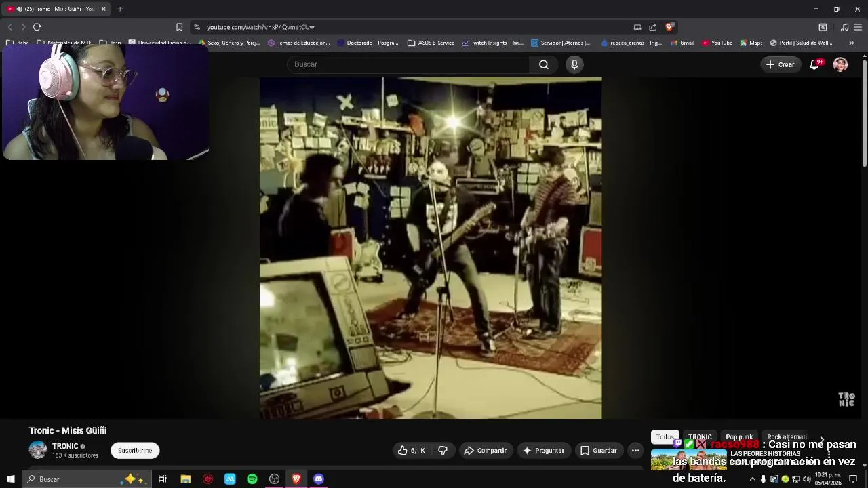868x488 pixels.
Task: Open the Servidor | Aternos bookmark
Action: (x=561, y=43)
